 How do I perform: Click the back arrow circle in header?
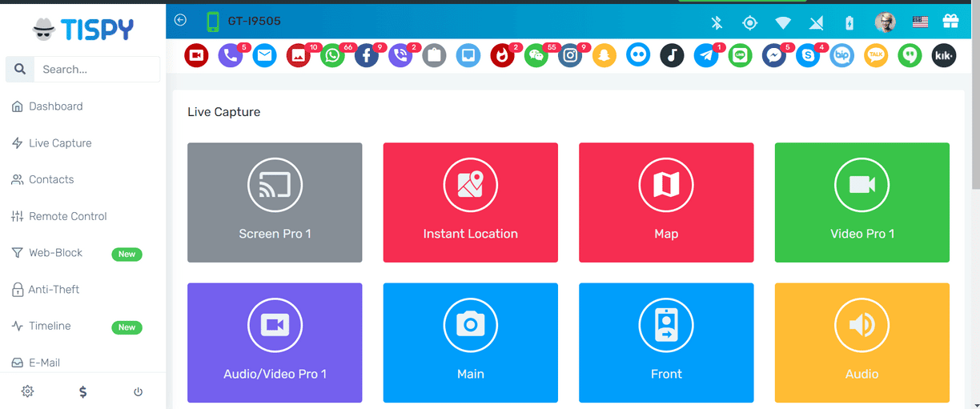tap(180, 20)
